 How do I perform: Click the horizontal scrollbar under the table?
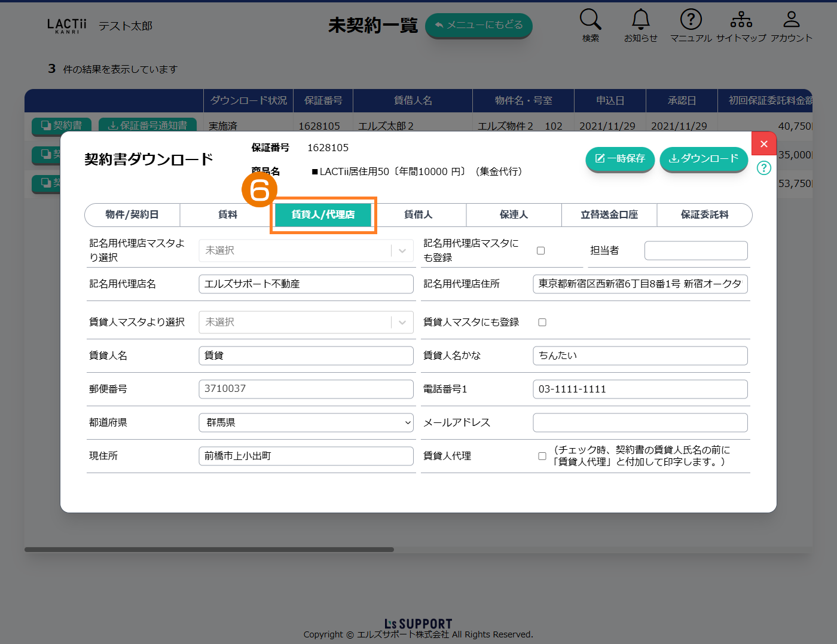click(209, 550)
